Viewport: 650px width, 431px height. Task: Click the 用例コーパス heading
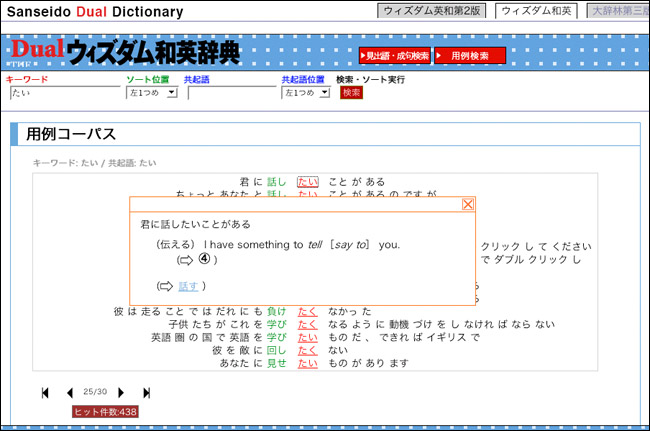click(x=71, y=134)
